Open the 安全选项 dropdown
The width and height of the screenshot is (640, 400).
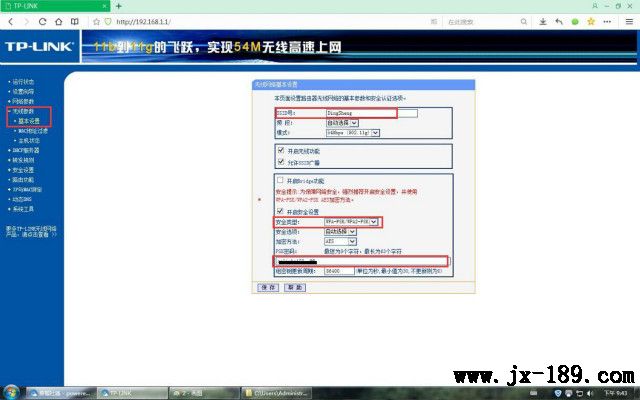coord(340,231)
